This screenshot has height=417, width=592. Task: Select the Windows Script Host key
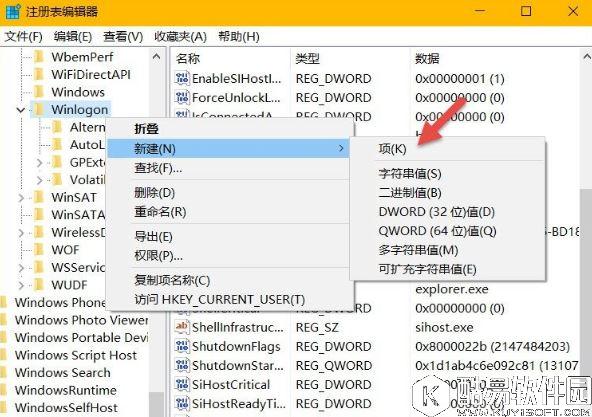pos(76,355)
